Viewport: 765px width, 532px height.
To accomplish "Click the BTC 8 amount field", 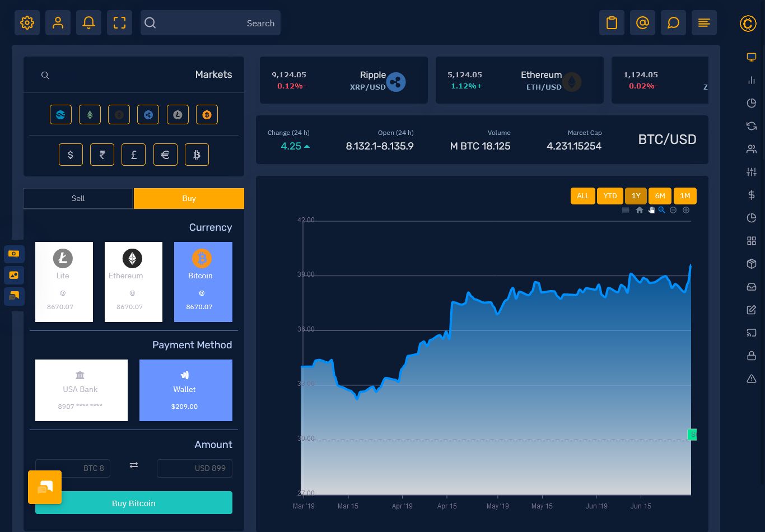I will (x=73, y=468).
